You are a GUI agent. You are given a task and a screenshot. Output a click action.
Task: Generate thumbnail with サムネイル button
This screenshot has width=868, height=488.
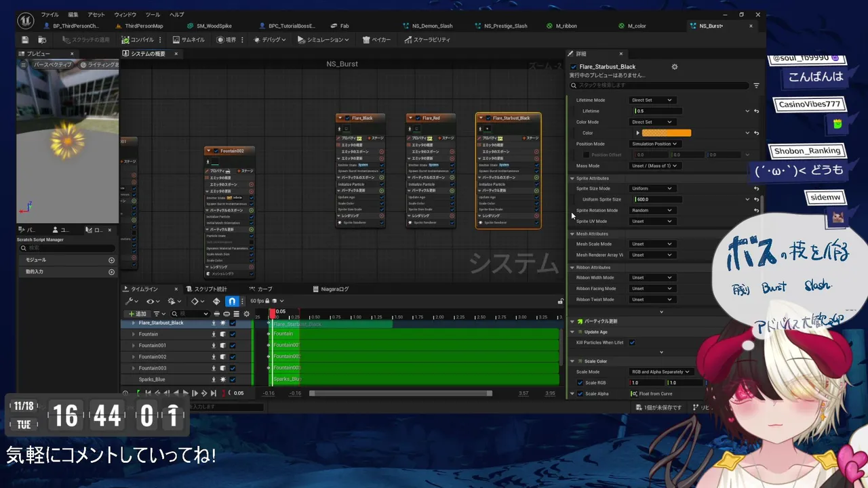[188, 40]
